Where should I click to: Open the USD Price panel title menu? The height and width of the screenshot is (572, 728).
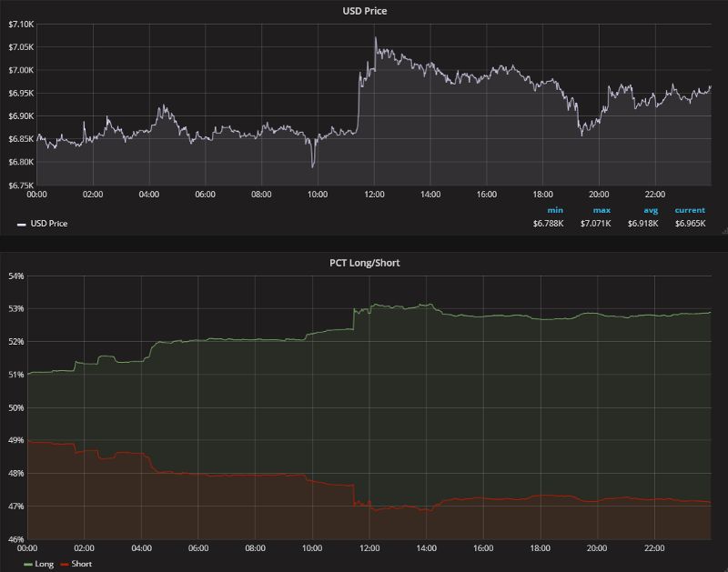click(x=363, y=11)
